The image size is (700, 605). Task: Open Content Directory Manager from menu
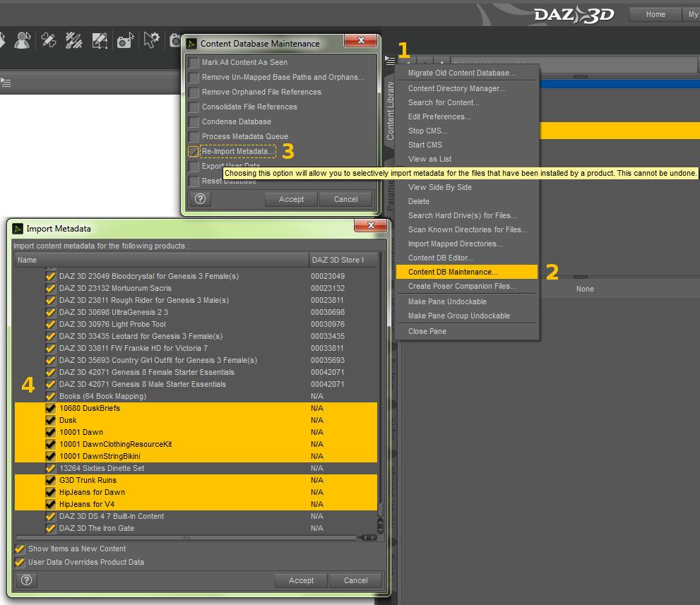tap(466, 88)
